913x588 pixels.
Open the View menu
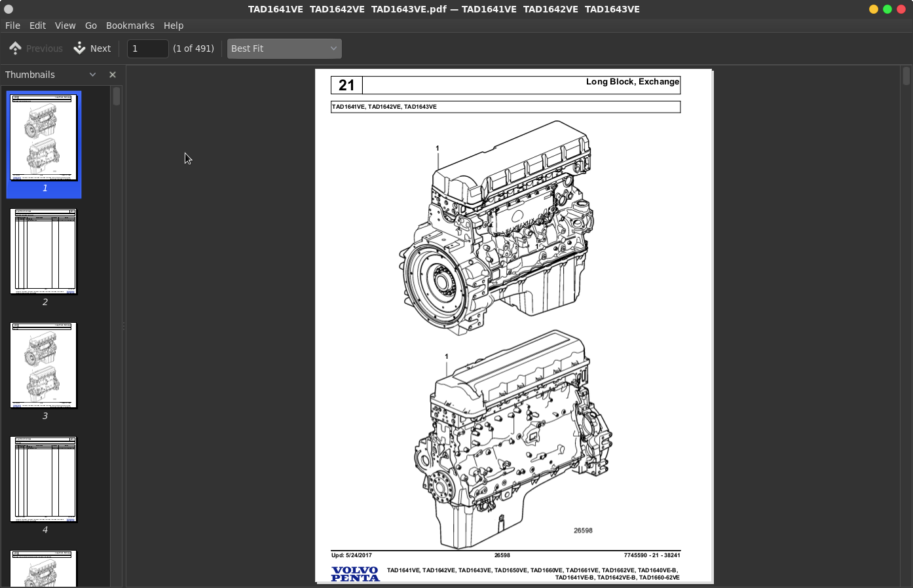click(65, 26)
